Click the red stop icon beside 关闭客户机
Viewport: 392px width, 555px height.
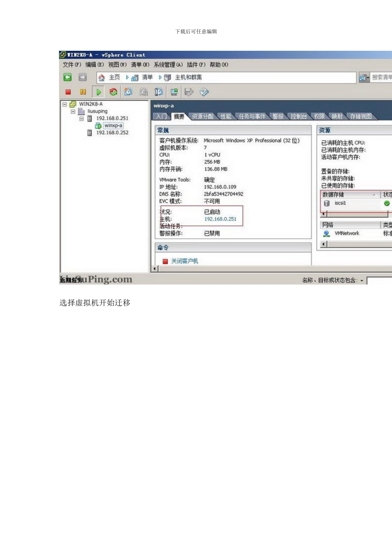165,261
